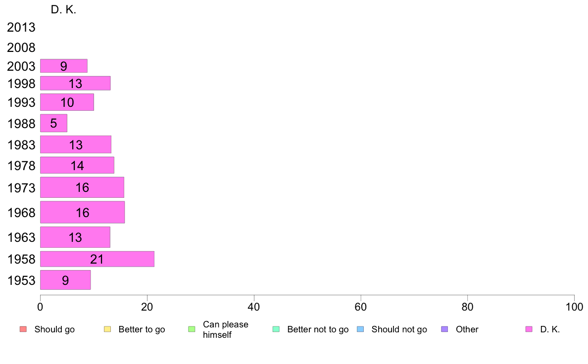Click the 1953 bar labeled 9
Screen dimensions: 588x364
pyautogui.click(x=65, y=280)
